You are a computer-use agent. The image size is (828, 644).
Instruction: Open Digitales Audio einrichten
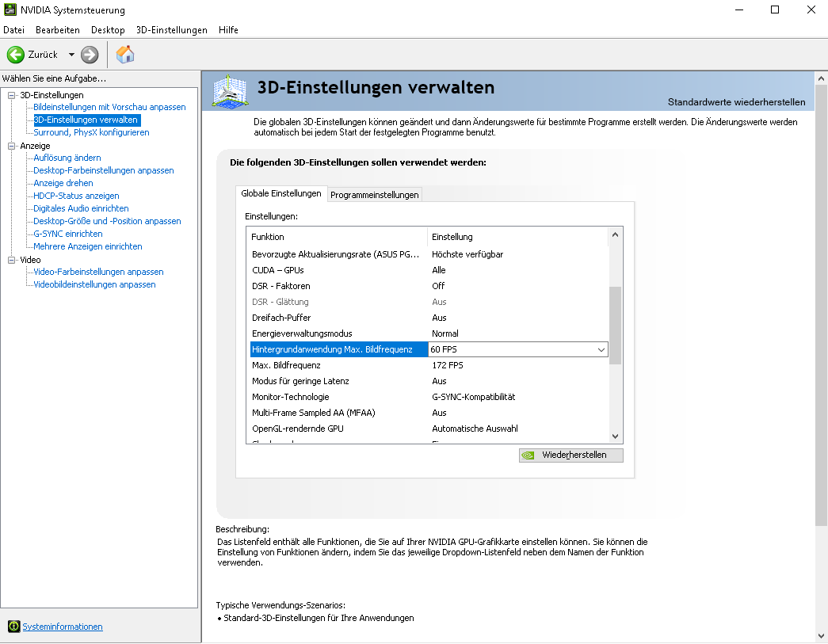pyautogui.click(x=81, y=208)
